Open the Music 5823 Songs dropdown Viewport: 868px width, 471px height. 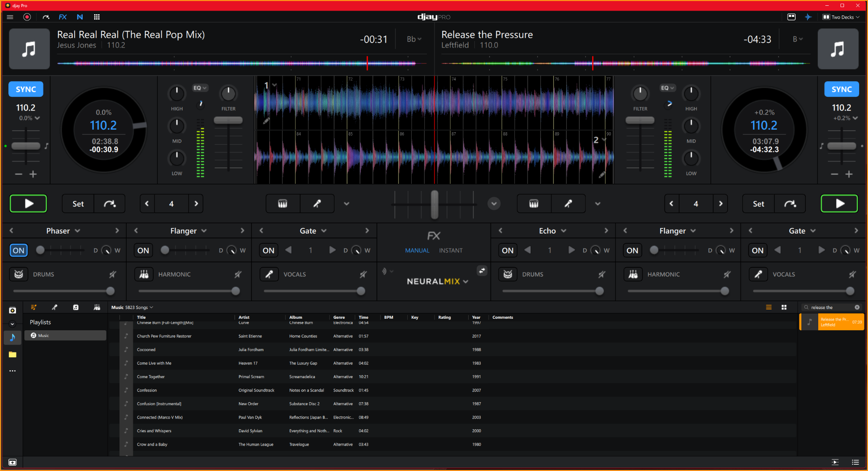pos(132,307)
